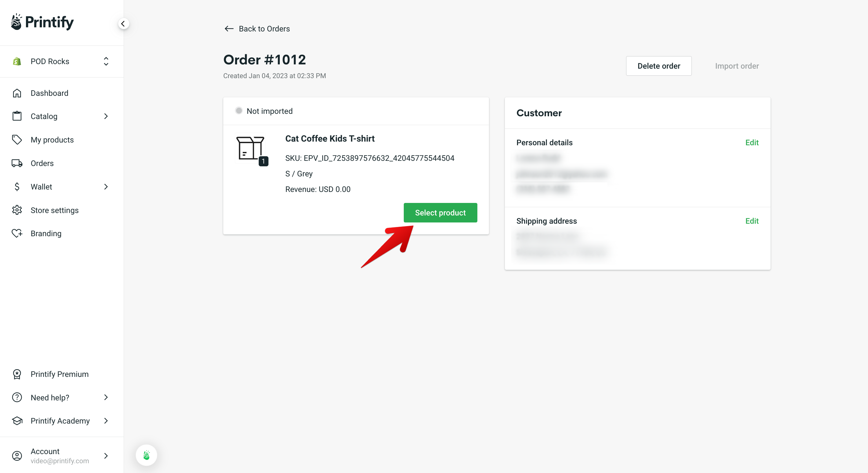Click the Printify Premium icon
This screenshot has width=868, height=473.
pos(17,374)
